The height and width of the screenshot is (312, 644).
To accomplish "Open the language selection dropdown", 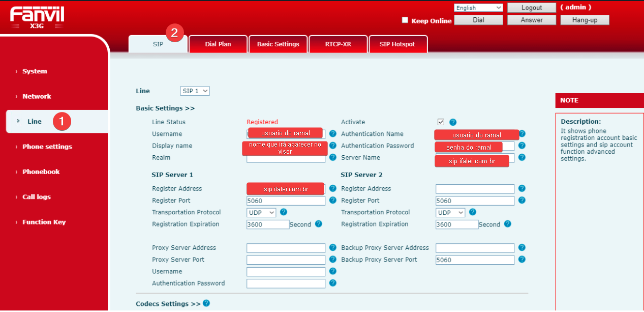I will [478, 8].
